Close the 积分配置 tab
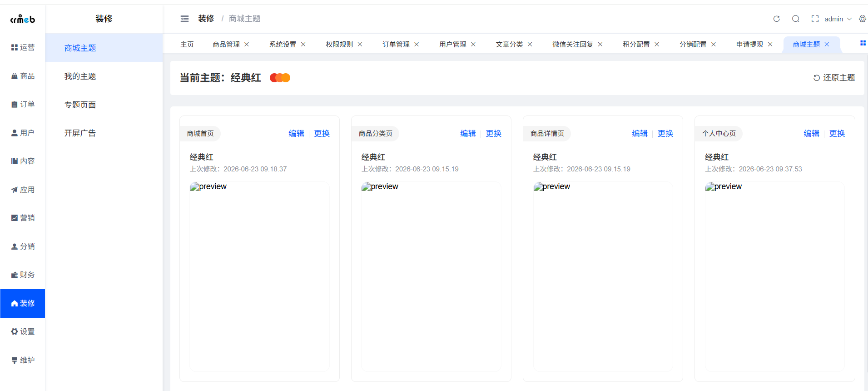 [657, 44]
